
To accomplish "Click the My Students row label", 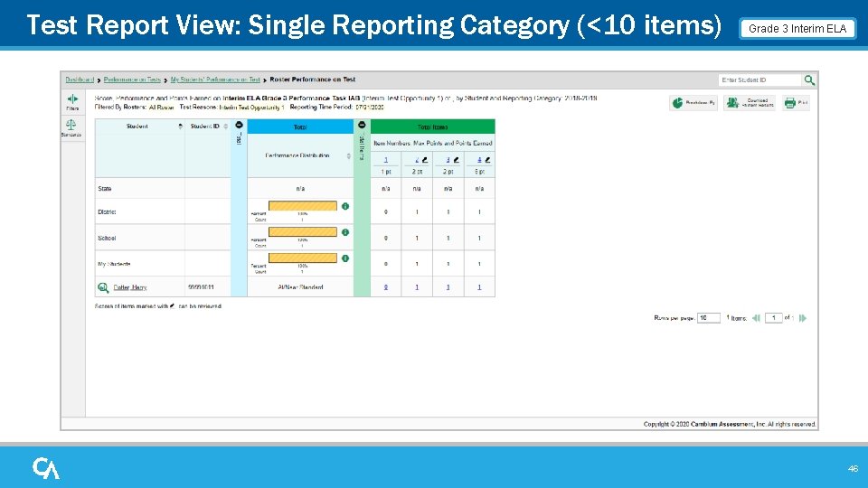I will pyautogui.click(x=114, y=264).
